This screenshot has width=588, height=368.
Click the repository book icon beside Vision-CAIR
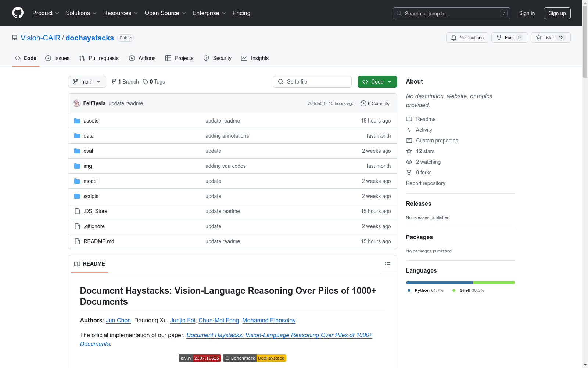(x=15, y=38)
